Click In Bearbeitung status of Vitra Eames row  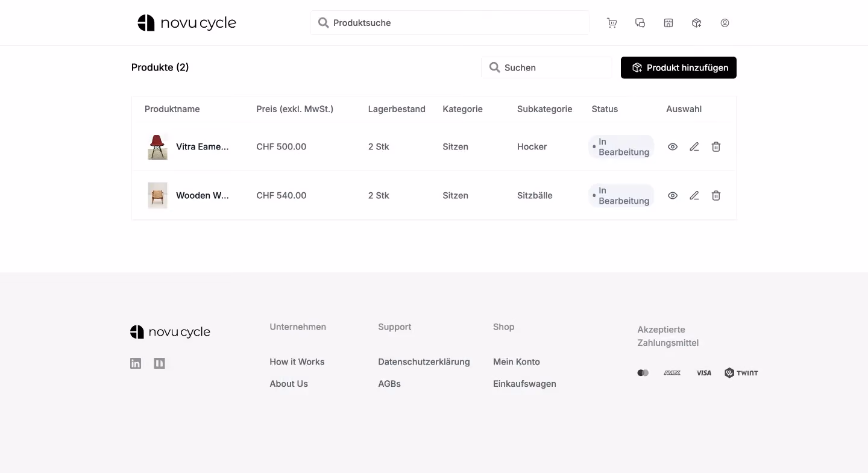621,146
